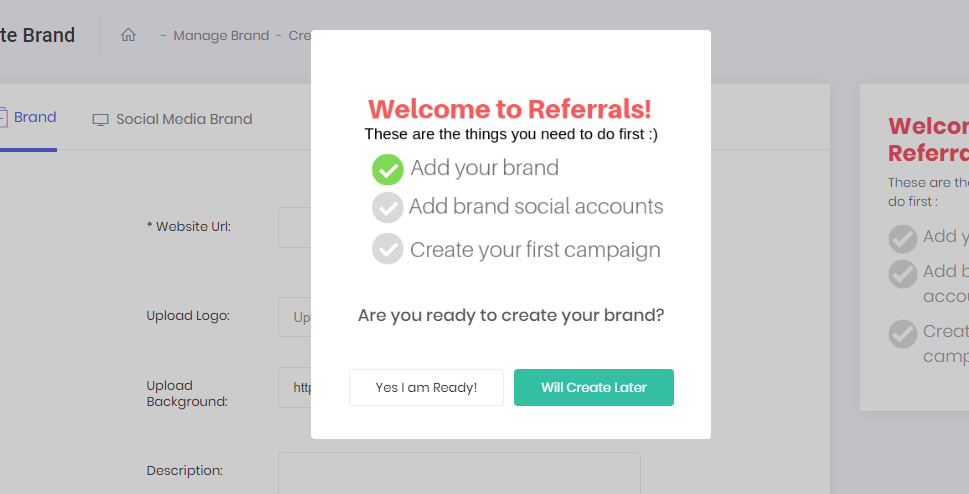Viewport: 969px width, 494px height.
Task: Click the home icon in the breadcrumb
Action: click(128, 35)
